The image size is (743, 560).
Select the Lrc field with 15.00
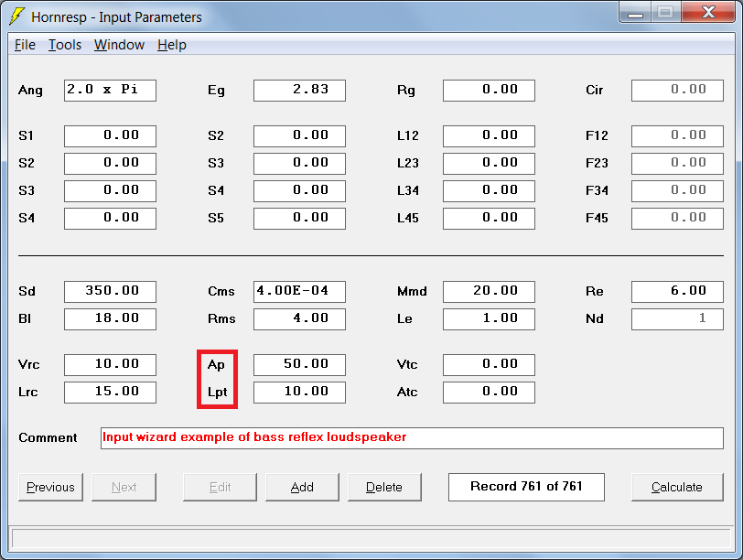[110, 393]
